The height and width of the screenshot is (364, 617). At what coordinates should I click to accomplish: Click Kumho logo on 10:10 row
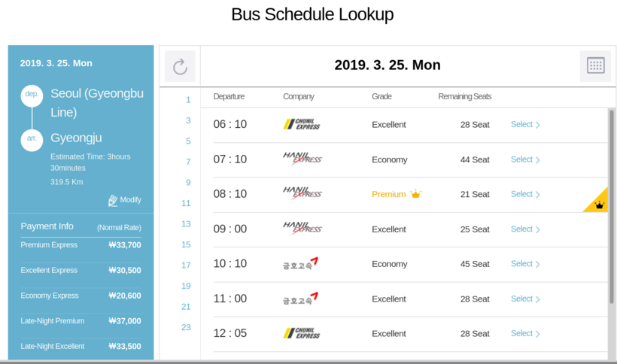(x=300, y=264)
